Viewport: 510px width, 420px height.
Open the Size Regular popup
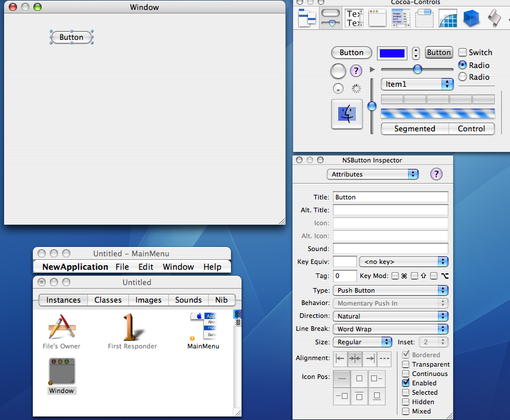(x=362, y=342)
